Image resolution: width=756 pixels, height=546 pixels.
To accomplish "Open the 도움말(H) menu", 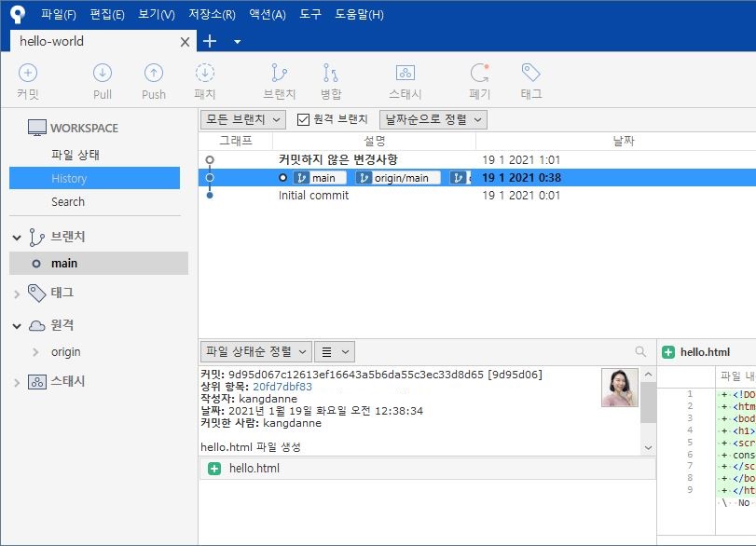I will 359,15.
